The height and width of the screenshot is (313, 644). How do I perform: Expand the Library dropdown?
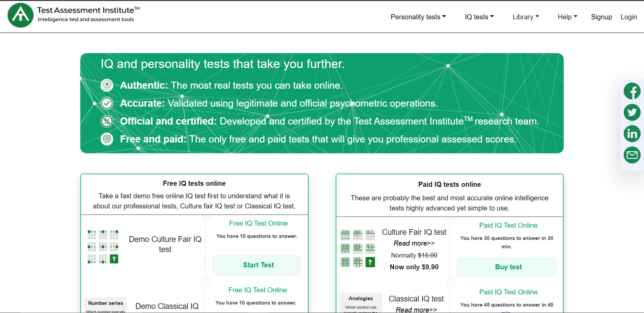click(525, 17)
